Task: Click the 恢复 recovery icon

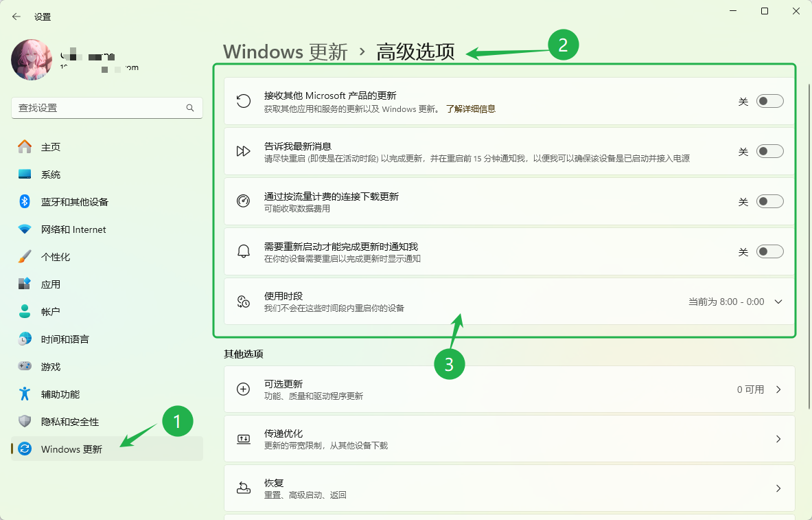Action: tap(243, 488)
